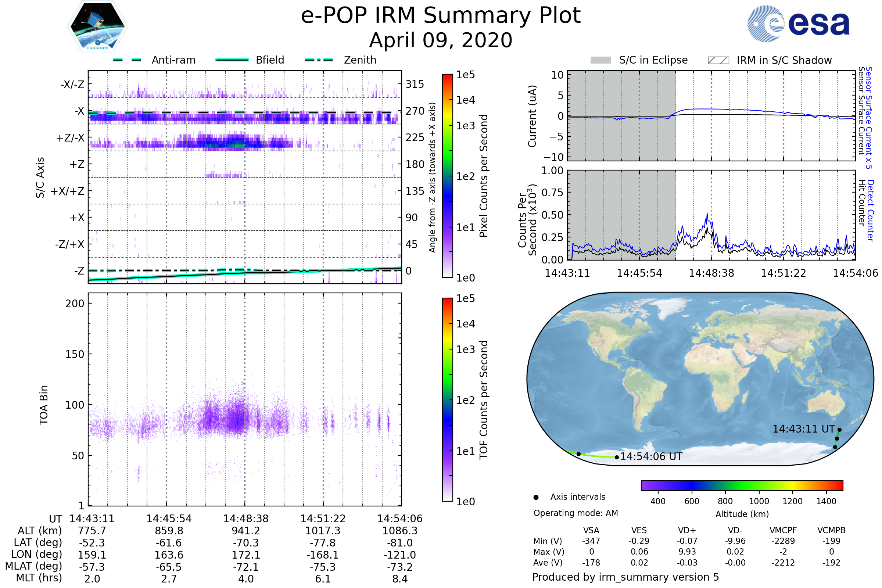Viewport: 882px width, 588px height.
Task: Click the e-POP IRM Summary Plot title
Action: [x=441, y=16]
